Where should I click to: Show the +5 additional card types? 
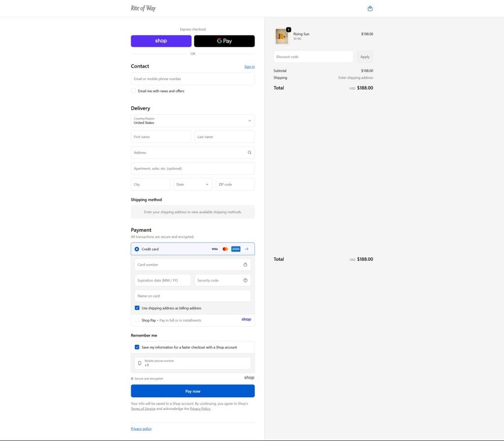(x=247, y=249)
